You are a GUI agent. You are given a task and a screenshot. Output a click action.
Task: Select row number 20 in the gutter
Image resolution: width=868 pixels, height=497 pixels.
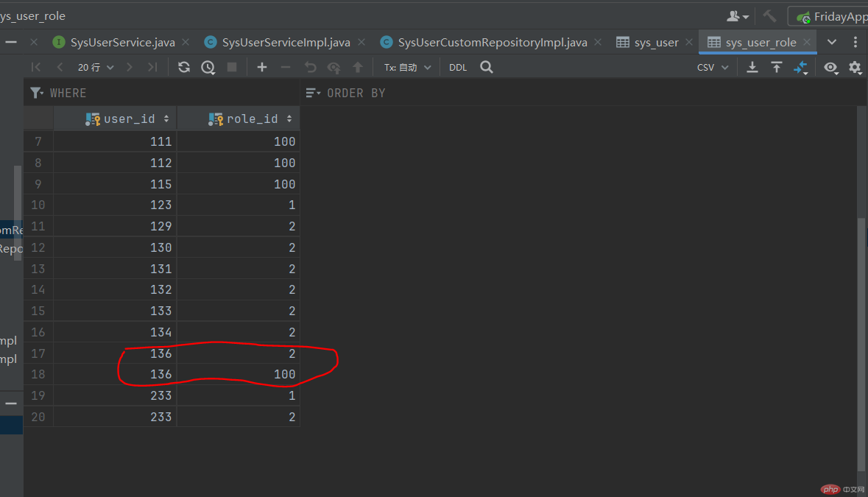pyautogui.click(x=38, y=417)
